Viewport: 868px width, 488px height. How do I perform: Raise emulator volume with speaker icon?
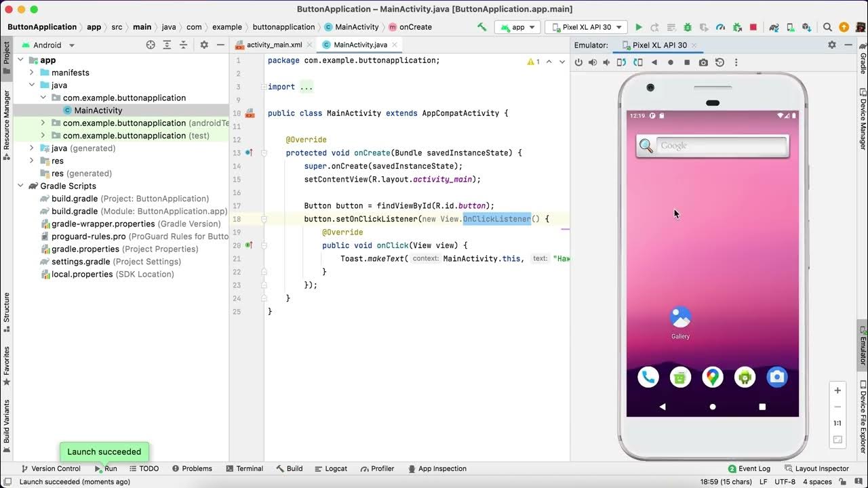coord(593,62)
